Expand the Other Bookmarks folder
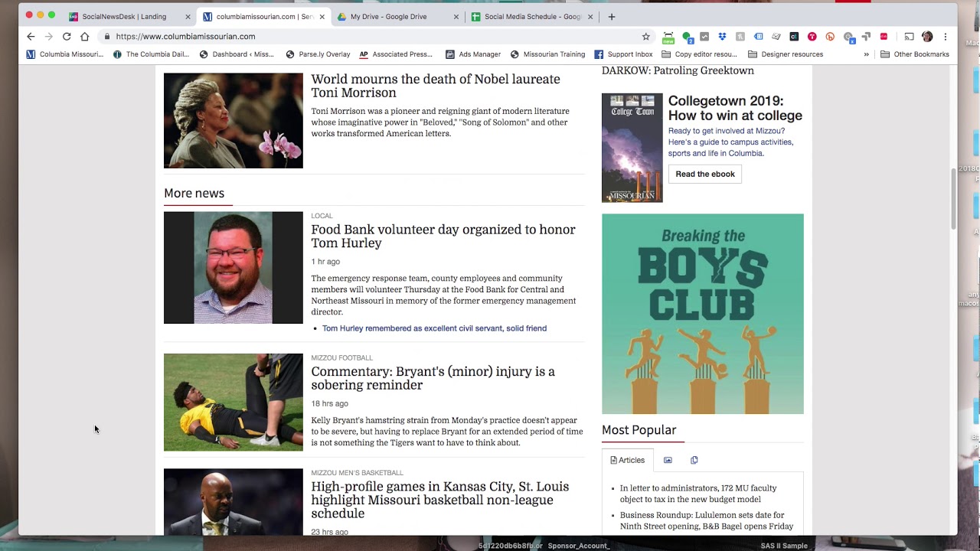980x551 pixels. (x=915, y=54)
